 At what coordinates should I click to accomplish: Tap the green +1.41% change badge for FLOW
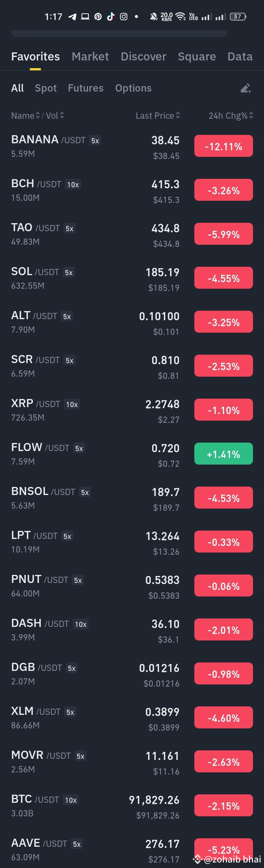(223, 453)
